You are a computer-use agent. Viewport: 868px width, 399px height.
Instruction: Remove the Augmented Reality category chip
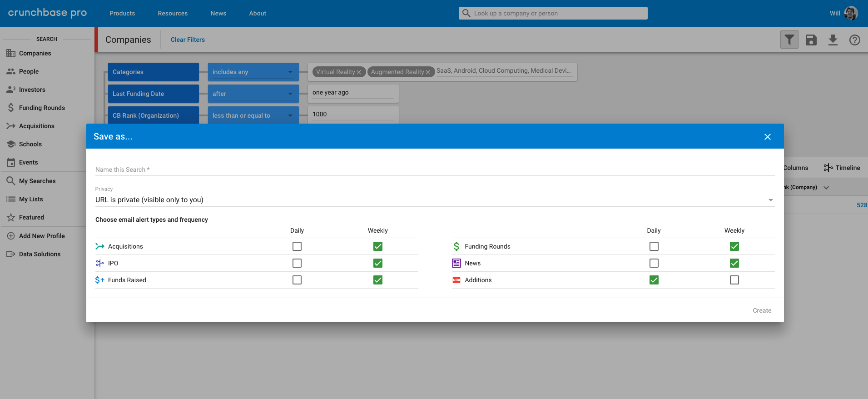(427, 72)
